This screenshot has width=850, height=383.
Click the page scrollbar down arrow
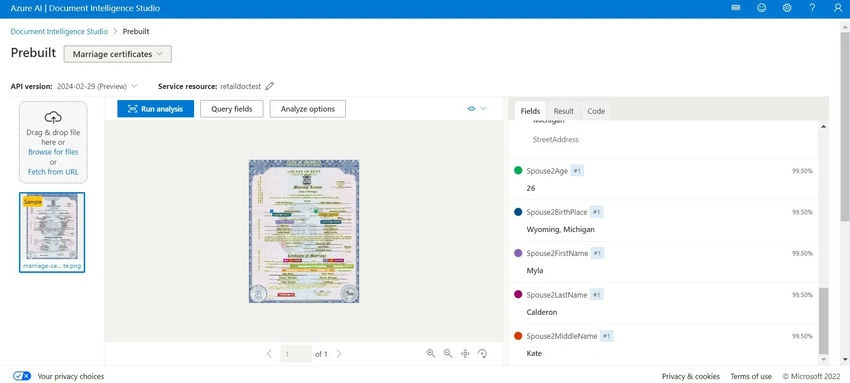(845, 359)
